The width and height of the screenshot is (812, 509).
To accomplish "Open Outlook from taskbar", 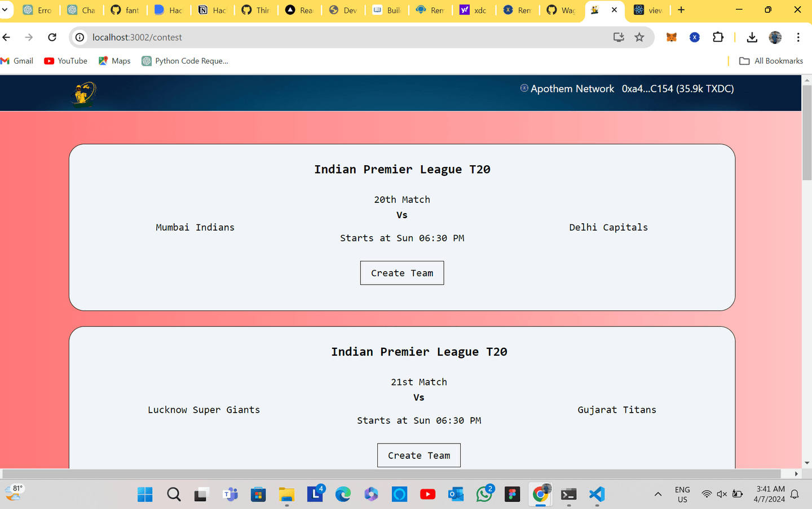I will [456, 494].
